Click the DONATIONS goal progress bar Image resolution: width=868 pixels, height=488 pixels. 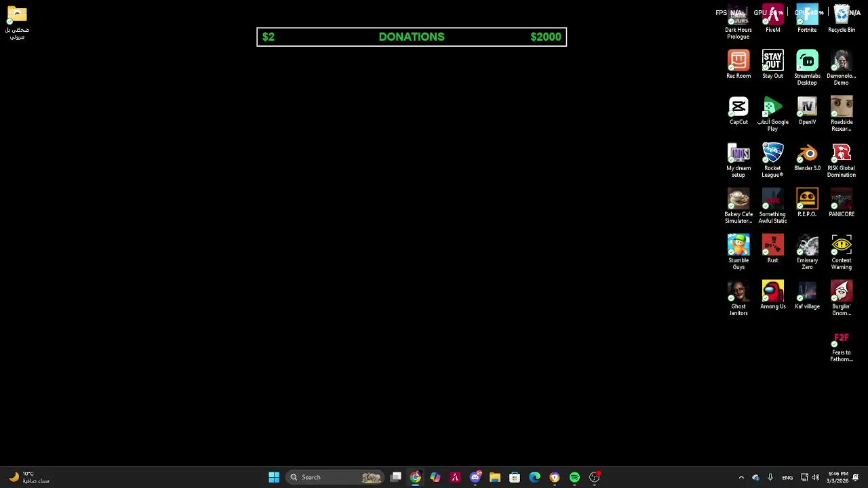pyautogui.click(x=412, y=37)
